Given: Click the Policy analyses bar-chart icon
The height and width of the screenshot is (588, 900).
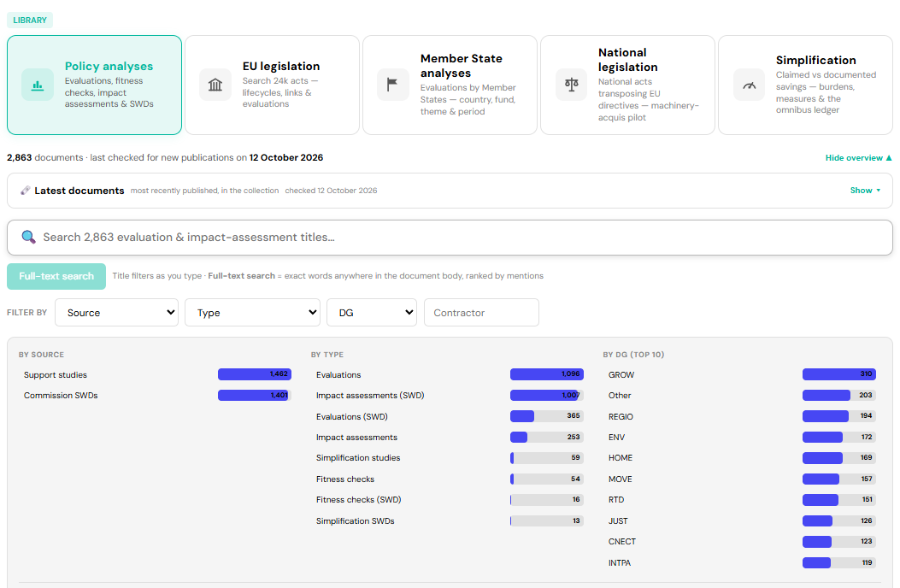Looking at the screenshot, I should click(38, 85).
